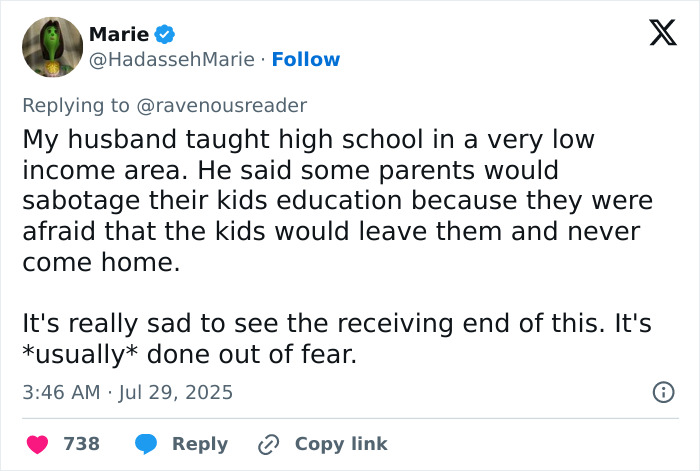Click the Reply text label
700x471 pixels.
pyautogui.click(x=200, y=444)
